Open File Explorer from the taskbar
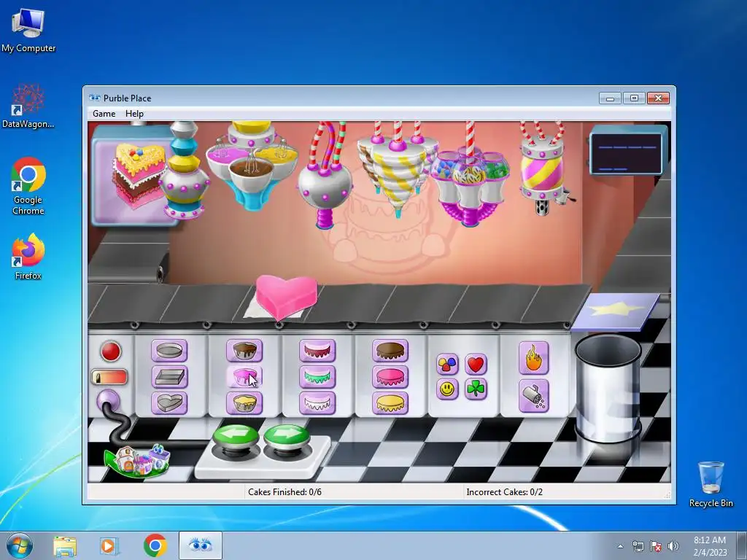747x560 pixels. point(65,546)
